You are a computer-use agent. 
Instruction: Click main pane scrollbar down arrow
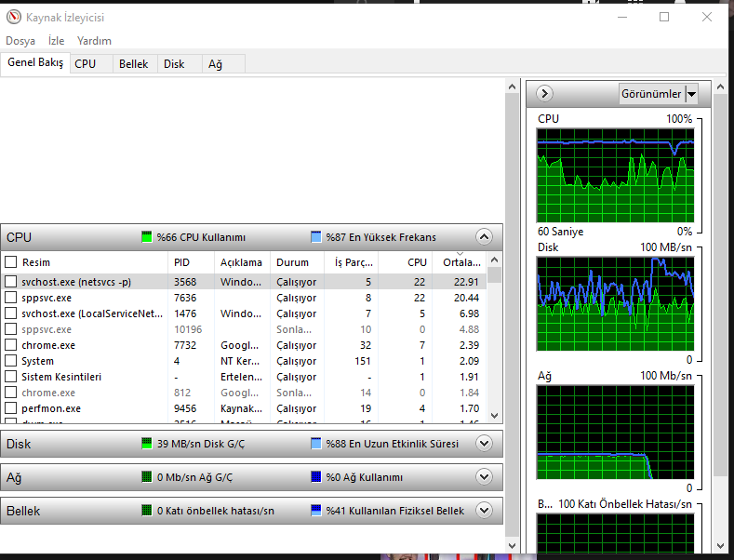(512, 546)
